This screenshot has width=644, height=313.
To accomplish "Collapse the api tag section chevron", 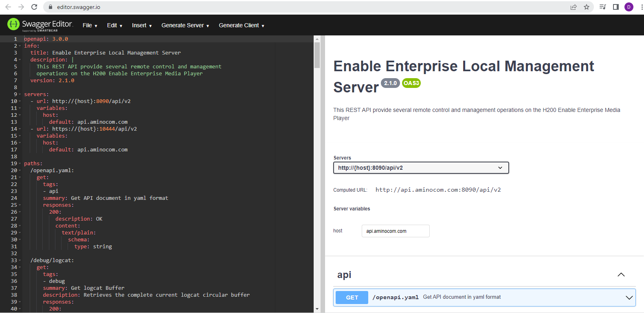I will (x=621, y=275).
